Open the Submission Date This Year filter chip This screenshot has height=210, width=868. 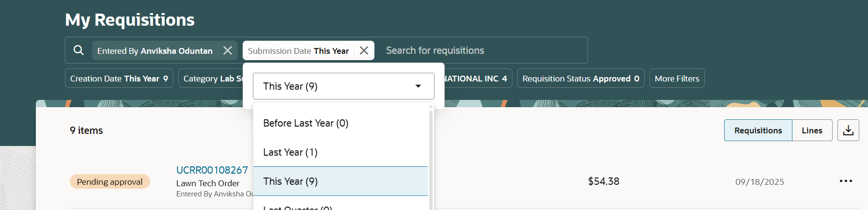(x=298, y=51)
